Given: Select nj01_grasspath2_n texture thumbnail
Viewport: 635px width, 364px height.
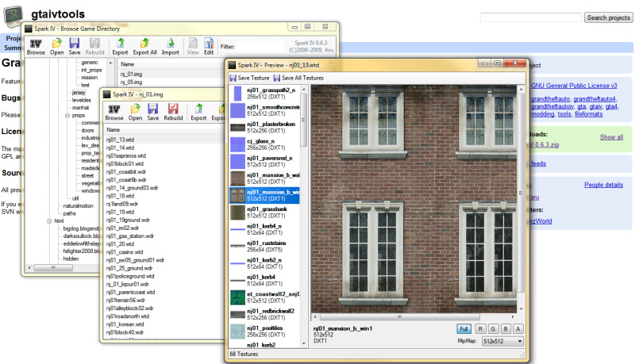Looking at the screenshot, I should (237, 93).
